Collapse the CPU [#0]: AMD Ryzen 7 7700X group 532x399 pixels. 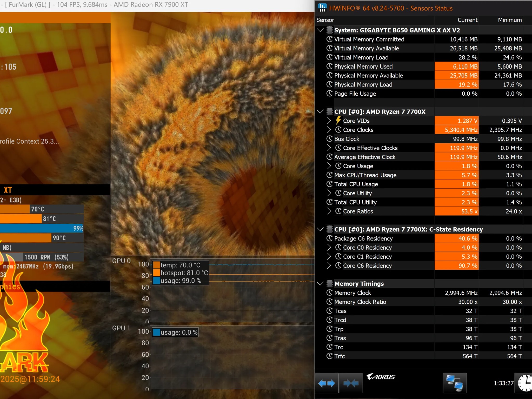[320, 112]
